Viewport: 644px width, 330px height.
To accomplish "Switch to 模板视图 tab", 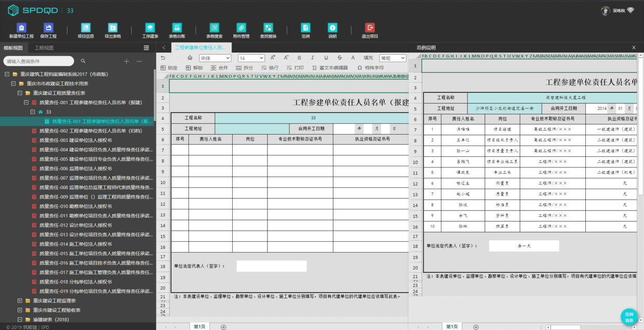I will point(13,48).
